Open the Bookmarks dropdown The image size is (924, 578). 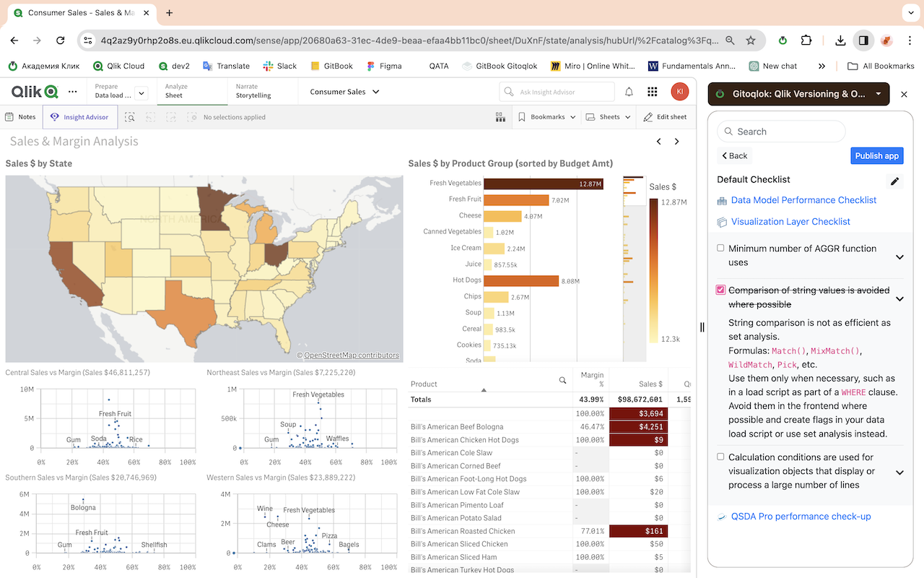click(x=547, y=117)
